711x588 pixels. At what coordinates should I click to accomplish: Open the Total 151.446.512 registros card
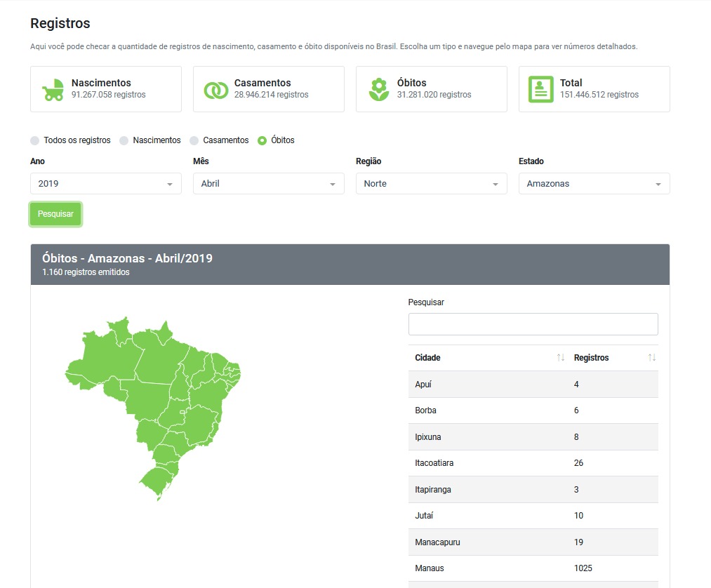tap(594, 89)
